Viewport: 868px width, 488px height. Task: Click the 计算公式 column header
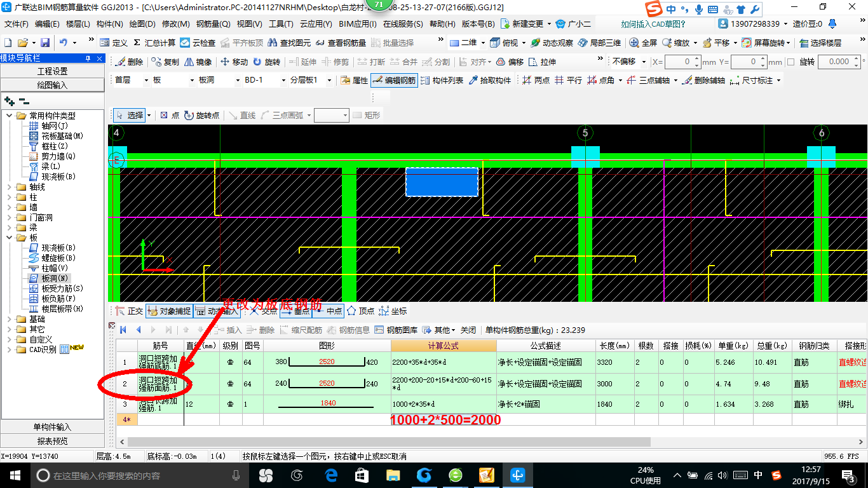(444, 346)
